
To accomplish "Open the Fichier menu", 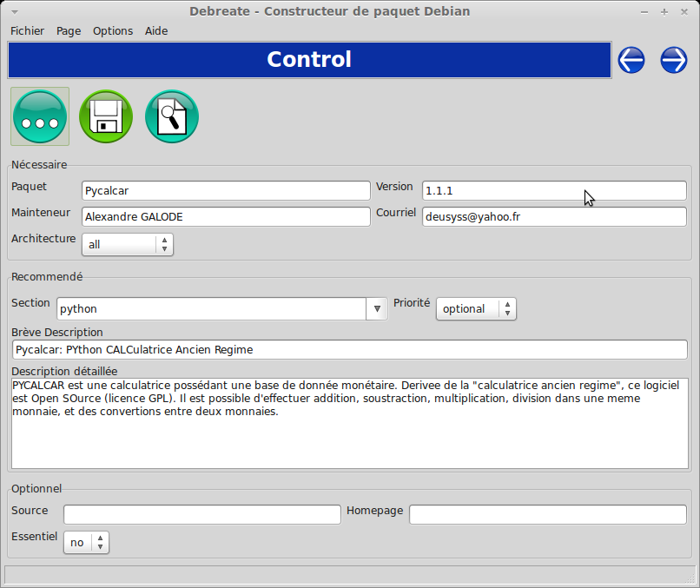I will tap(27, 30).
